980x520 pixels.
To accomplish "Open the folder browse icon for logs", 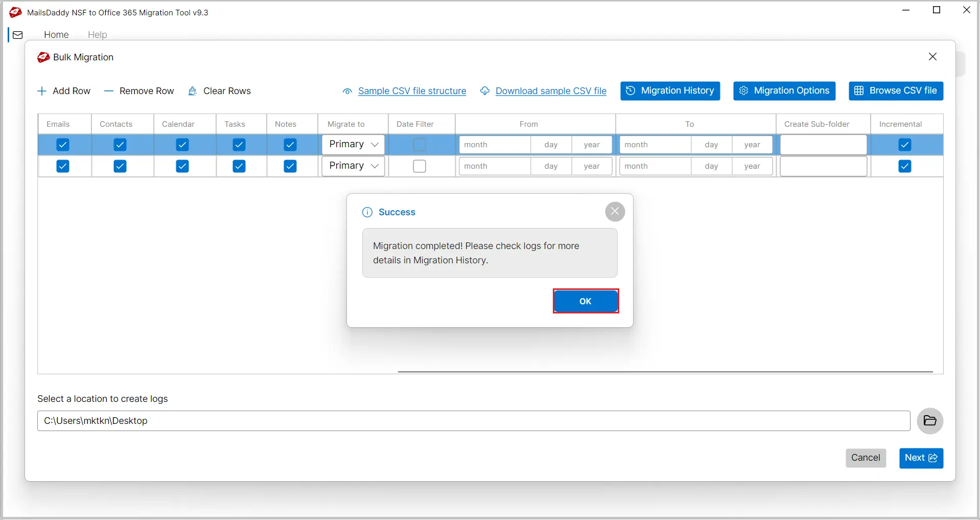I will [929, 421].
